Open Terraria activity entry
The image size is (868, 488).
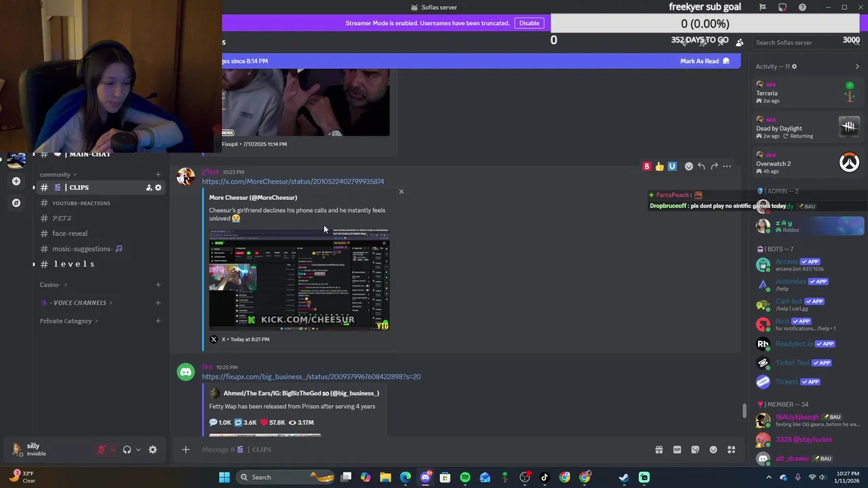click(808, 93)
